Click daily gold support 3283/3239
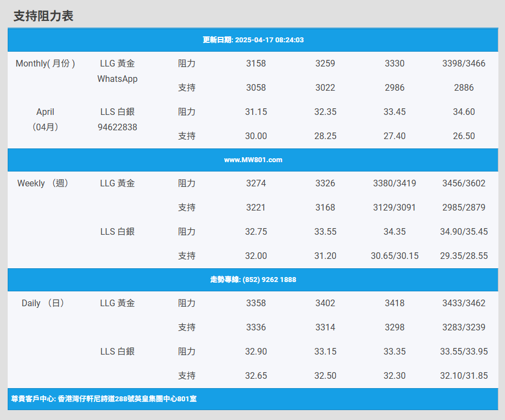Image resolution: width=505 pixels, height=420 pixels. [464, 327]
